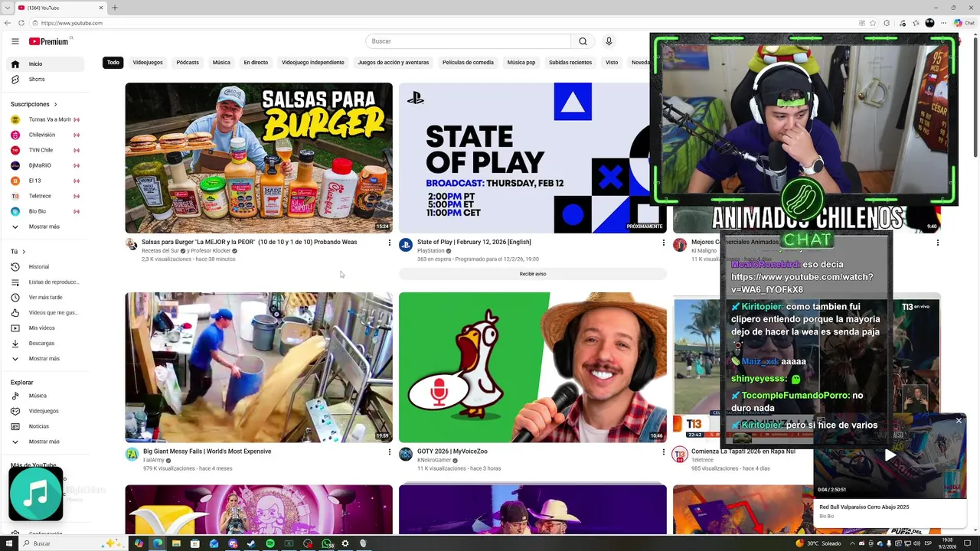This screenshot has height=551, width=980.
Task: Select the En directo filter chip
Action: [256, 63]
